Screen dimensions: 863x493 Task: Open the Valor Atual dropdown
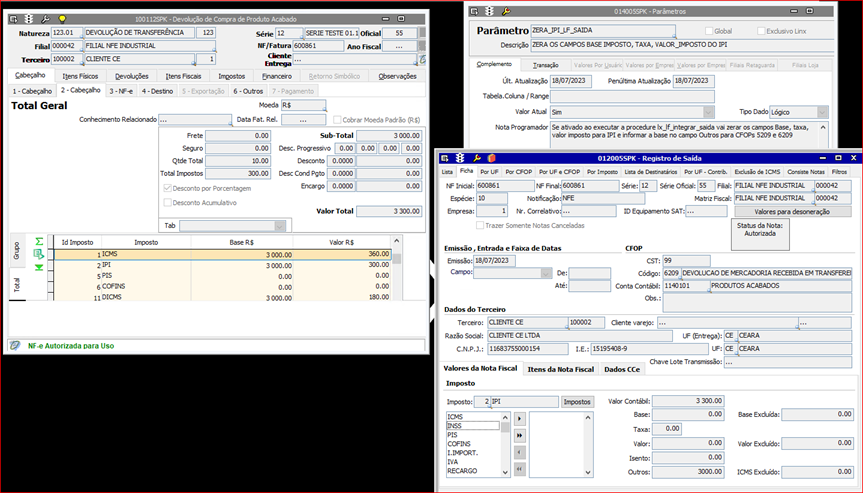click(708, 112)
